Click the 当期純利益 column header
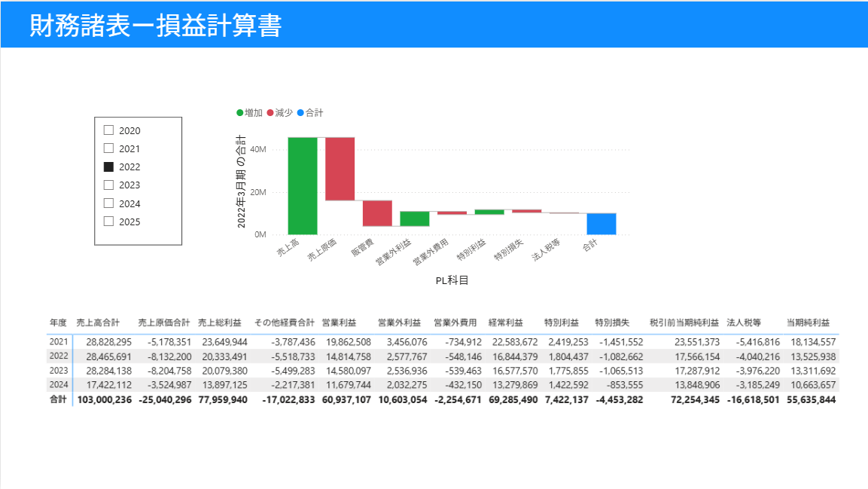The width and height of the screenshot is (868, 489). pyautogui.click(x=808, y=322)
